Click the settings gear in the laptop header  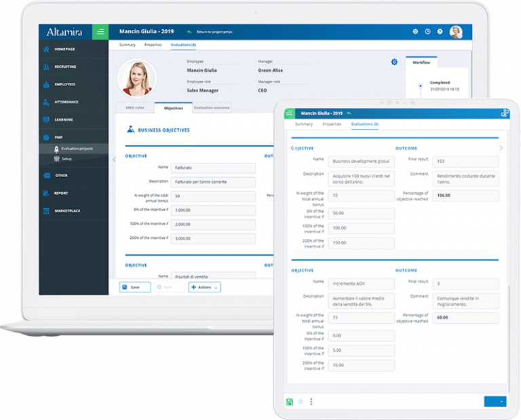[x=415, y=32]
